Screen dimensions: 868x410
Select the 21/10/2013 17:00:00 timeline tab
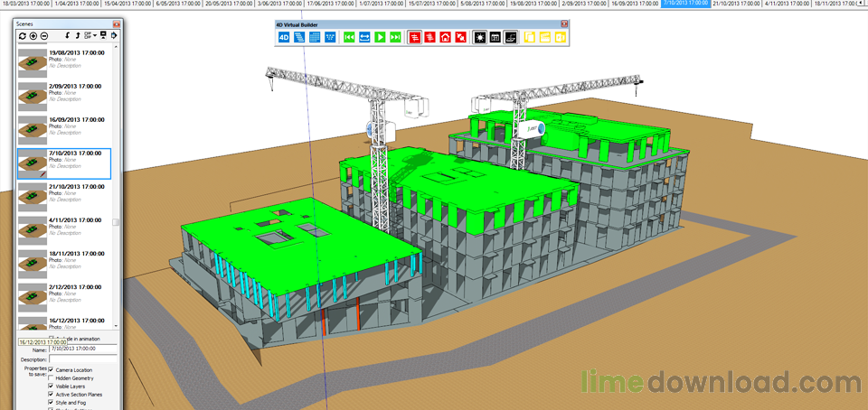point(736,4)
